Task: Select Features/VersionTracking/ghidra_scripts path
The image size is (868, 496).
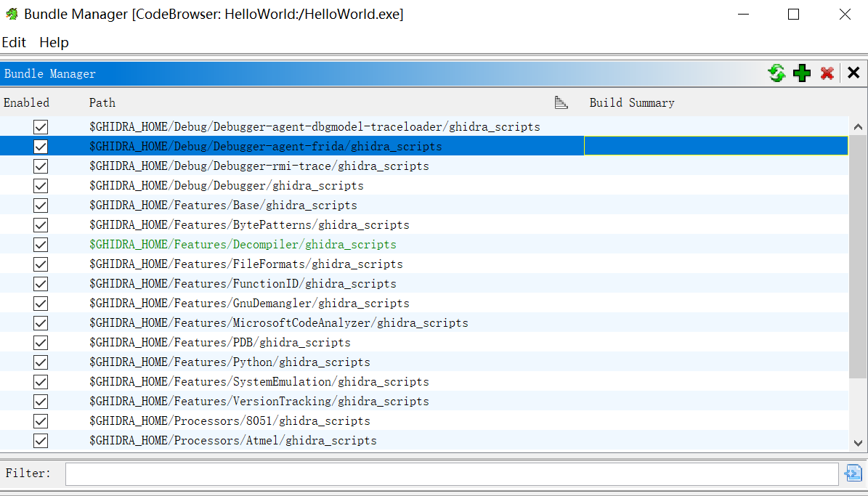Action: (x=259, y=402)
